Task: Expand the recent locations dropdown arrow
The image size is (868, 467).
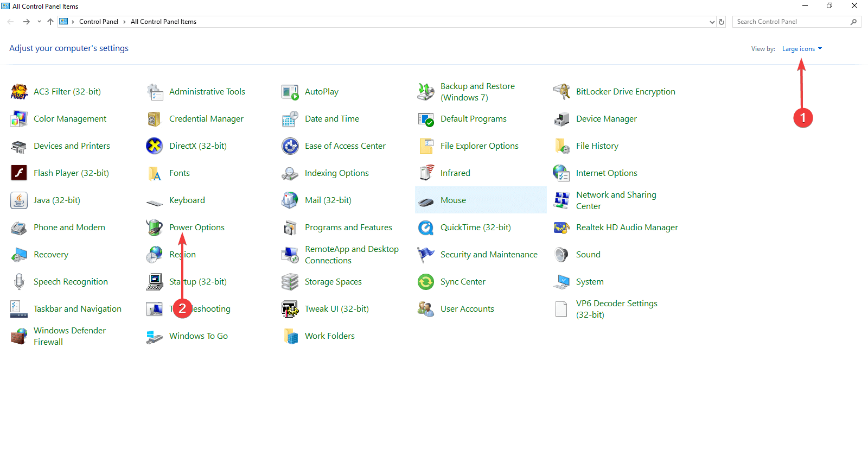Action: point(39,22)
